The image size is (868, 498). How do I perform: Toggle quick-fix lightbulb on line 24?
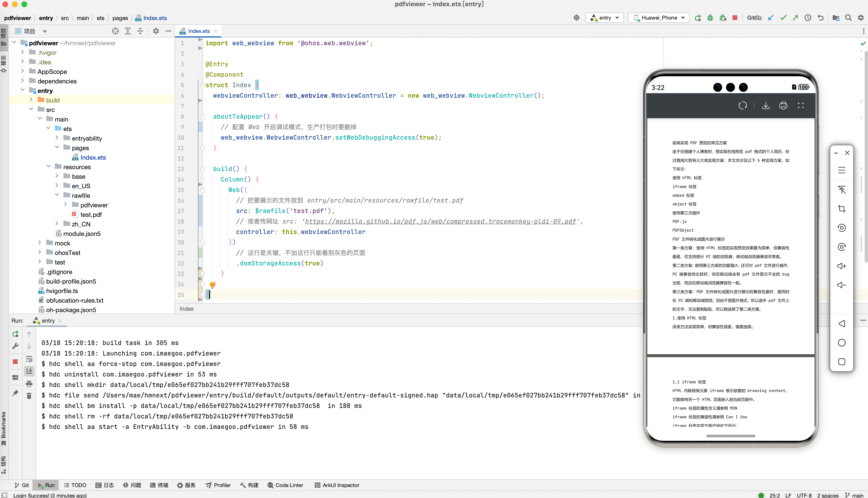click(212, 284)
